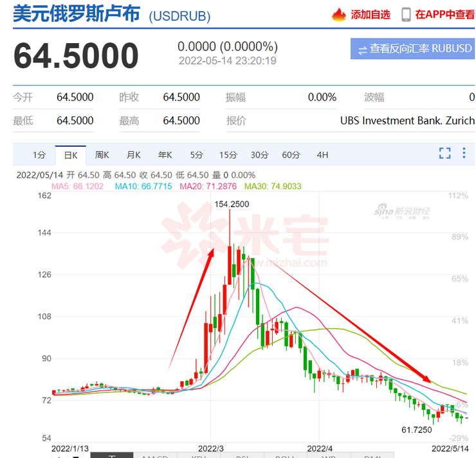This screenshot has width=476, height=458.
Task: Click the 美元俄罗斯卢布 title
Action: (77, 14)
